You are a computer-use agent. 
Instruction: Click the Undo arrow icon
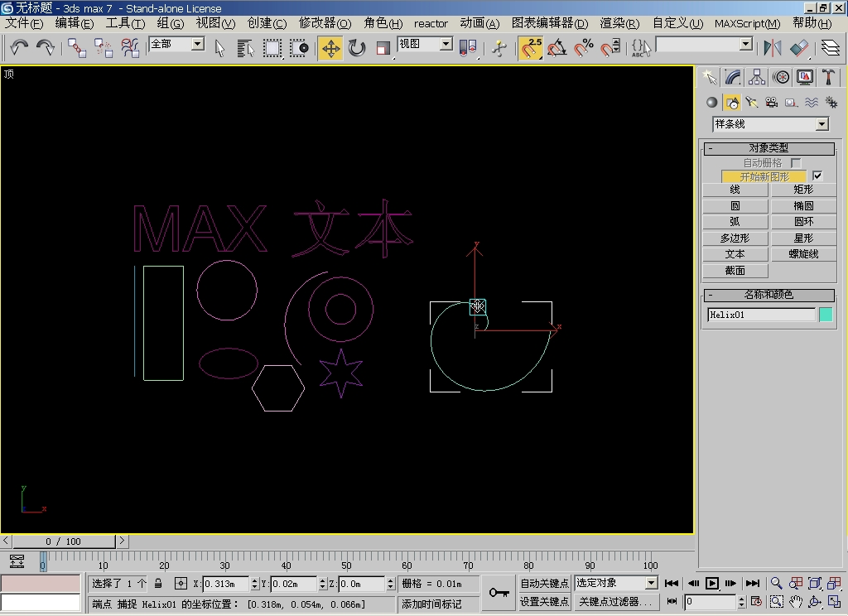(20, 47)
